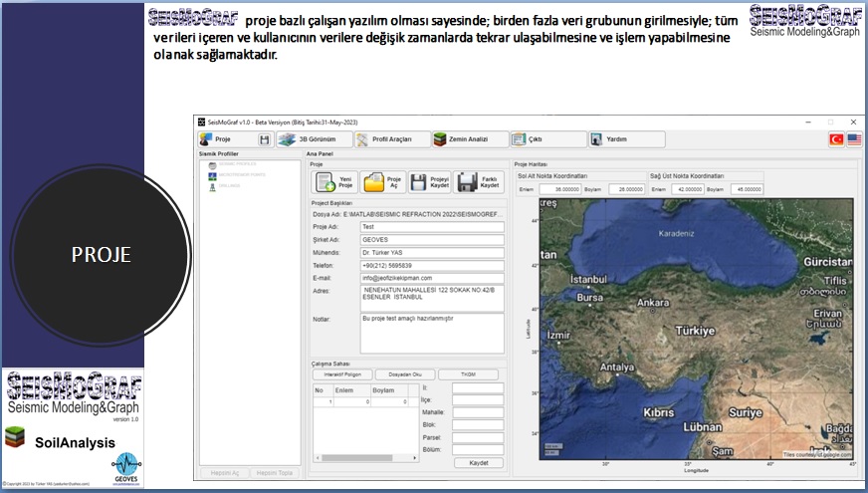Click the Hepsini Aç button
868x493 pixels.
(x=225, y=473)
